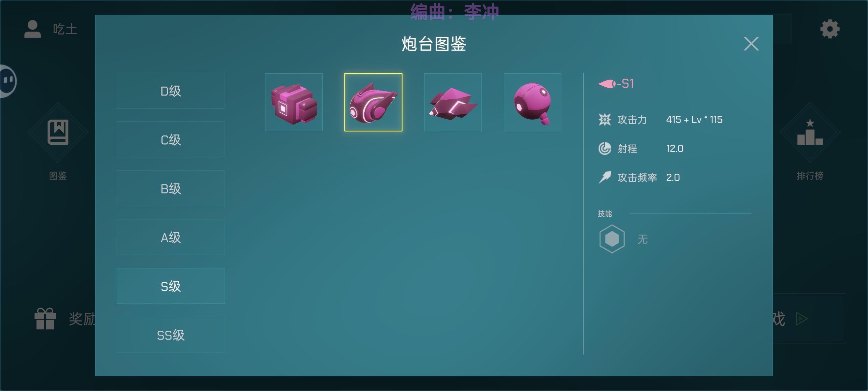Switch to the C级 tab
Image resolution: width=868 pixels, height=391 pixels.
tap(170, 139)
